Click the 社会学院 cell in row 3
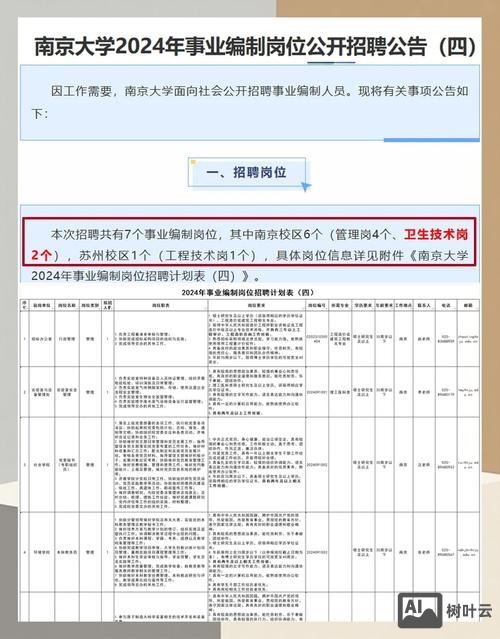 (42, 465)
